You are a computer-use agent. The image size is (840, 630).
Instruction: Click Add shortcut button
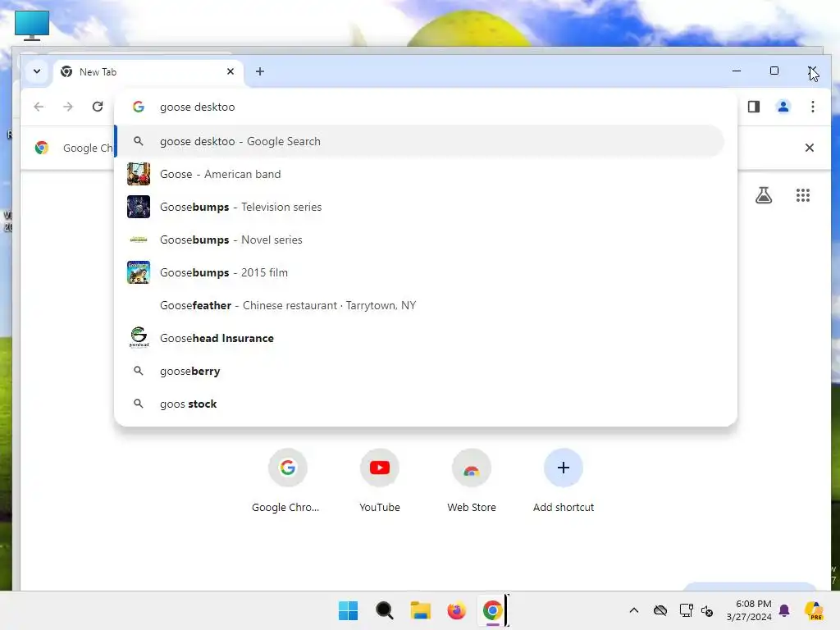[x=564, y=481]
